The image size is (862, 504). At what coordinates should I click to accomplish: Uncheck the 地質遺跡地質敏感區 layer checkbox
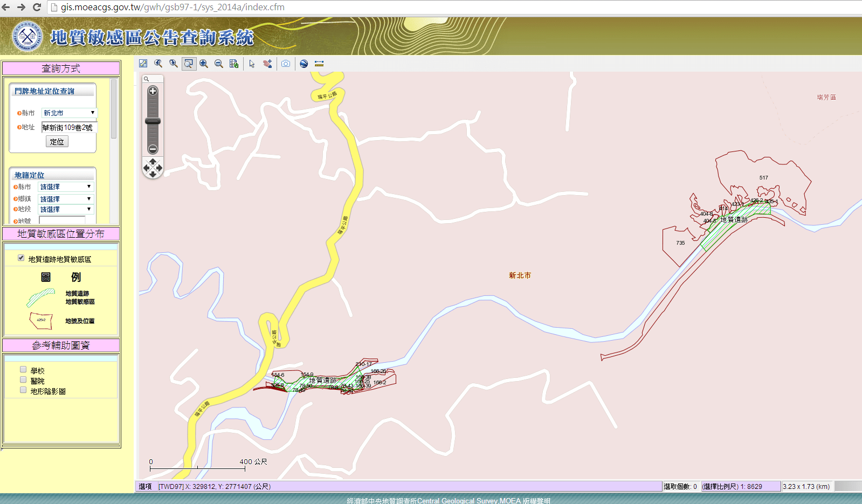[x=21, y=258]
